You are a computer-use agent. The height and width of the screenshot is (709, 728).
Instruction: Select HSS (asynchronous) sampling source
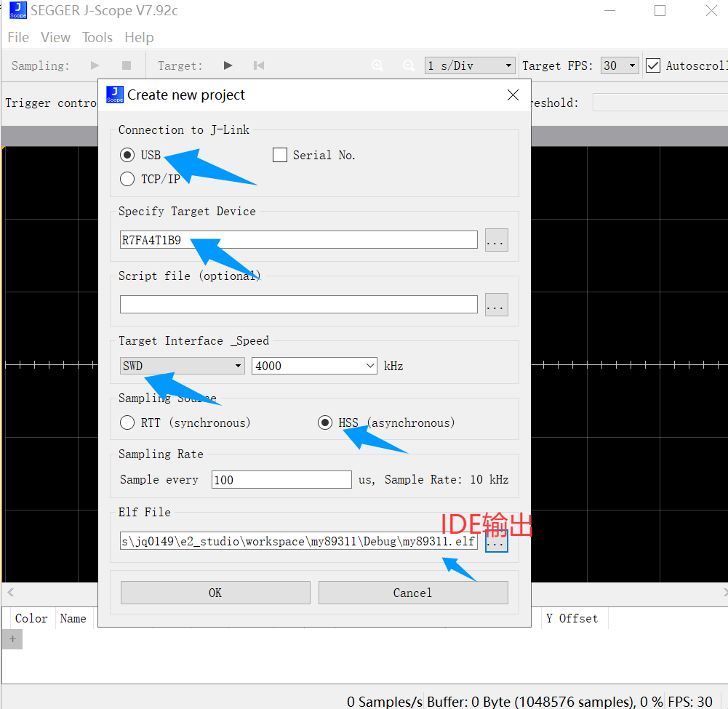pyautogui.click(x=325, y=422)
